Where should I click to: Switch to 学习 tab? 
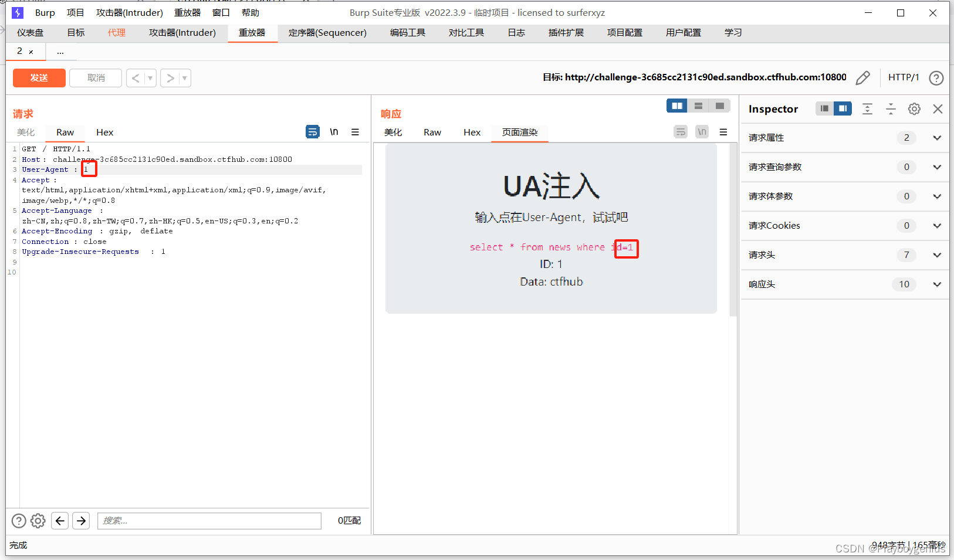(733, 33)
